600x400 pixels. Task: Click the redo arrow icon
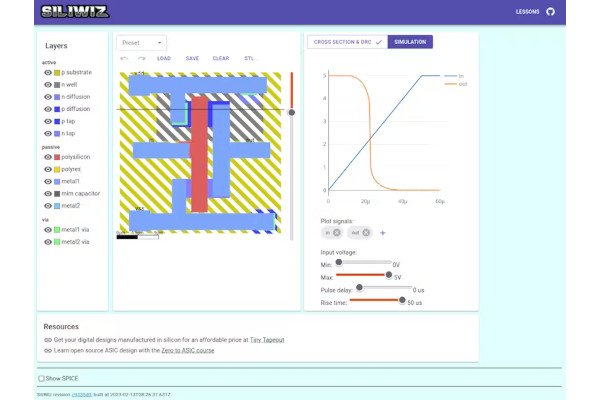point(142,59)
